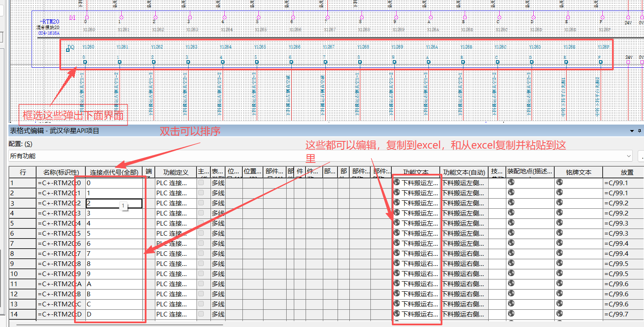This screenshot has height=327, width=644.
Task: Click globe icon in function text row 1
Action: [397, 183]
